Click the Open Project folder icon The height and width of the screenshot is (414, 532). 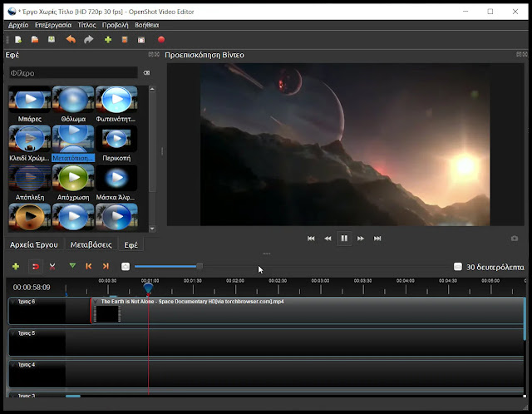coord(35,40)
